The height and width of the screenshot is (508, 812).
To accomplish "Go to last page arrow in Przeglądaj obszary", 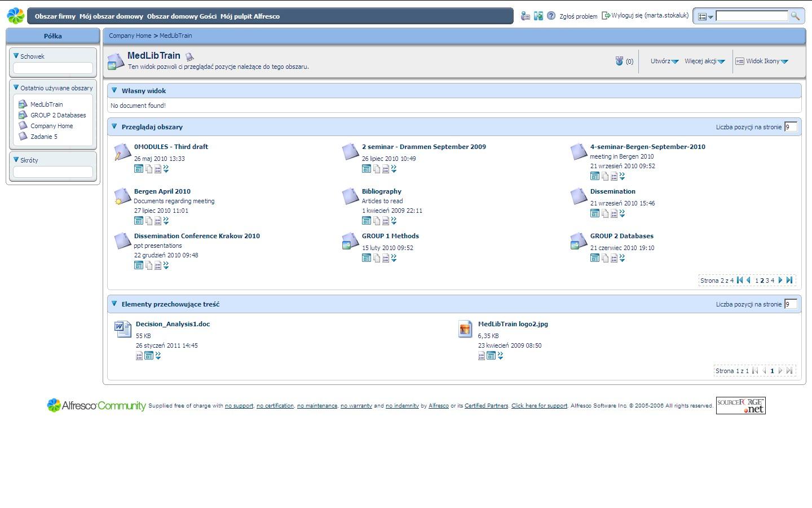I will 789,280.
